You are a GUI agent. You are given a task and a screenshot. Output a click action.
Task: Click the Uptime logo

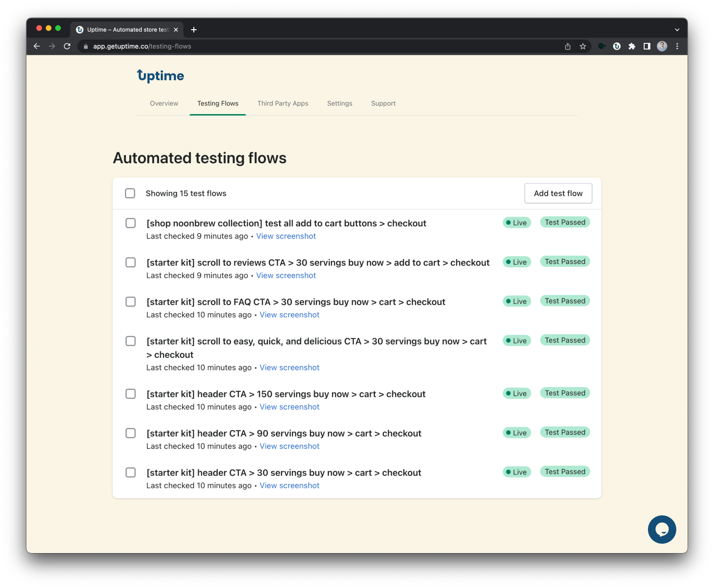coord(160,75)
